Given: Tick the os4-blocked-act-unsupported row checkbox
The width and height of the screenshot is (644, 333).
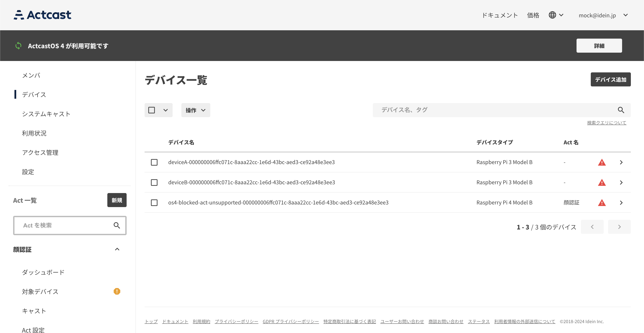Looking at the screenshot, I should pos(154,202).
